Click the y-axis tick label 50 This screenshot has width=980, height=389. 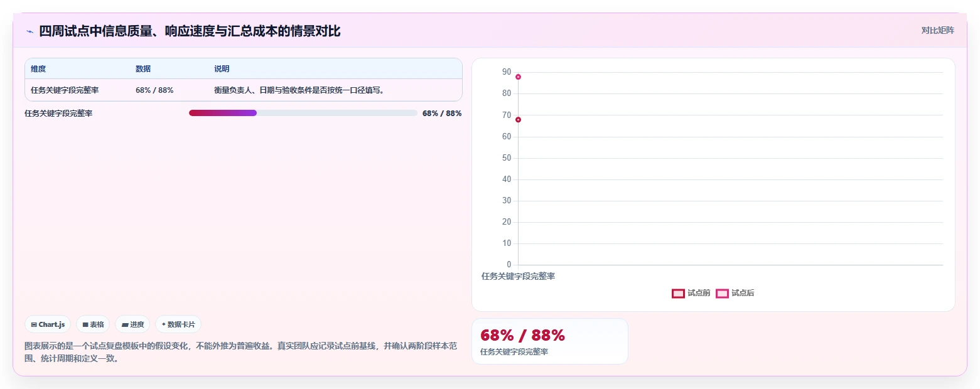click(x=507, y=158)
